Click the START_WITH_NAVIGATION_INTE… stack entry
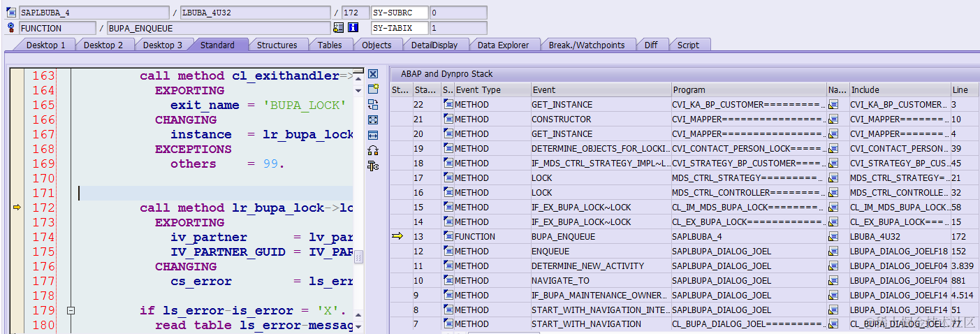This screenshot has height=334, width=980. (600, 310)
